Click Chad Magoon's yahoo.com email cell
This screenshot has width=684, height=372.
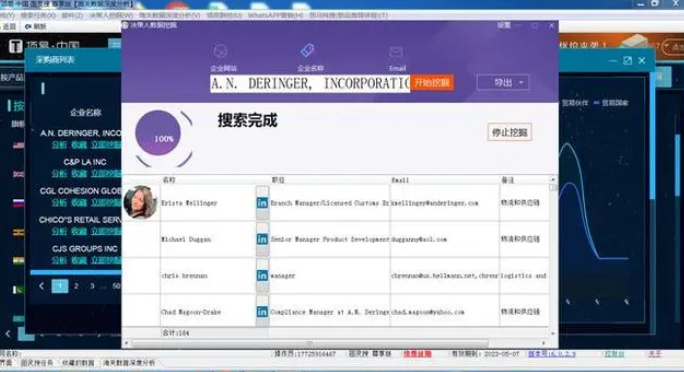(x=445, y=312)
